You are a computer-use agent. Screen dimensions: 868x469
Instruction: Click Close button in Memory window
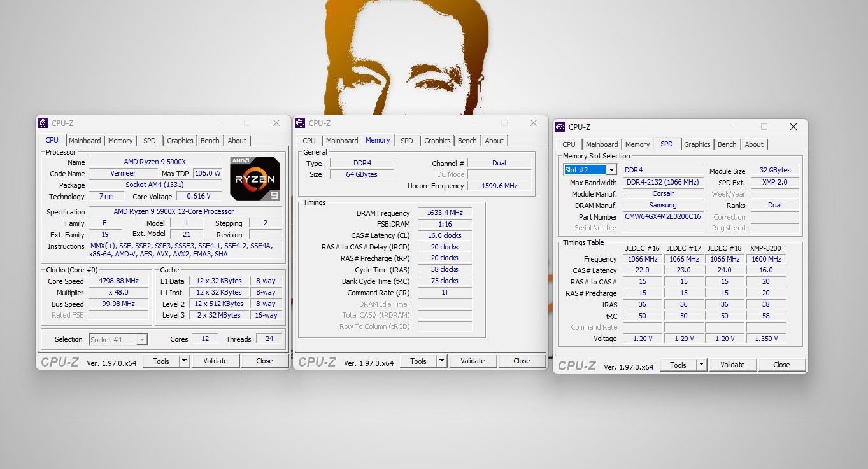coord(522,361)
